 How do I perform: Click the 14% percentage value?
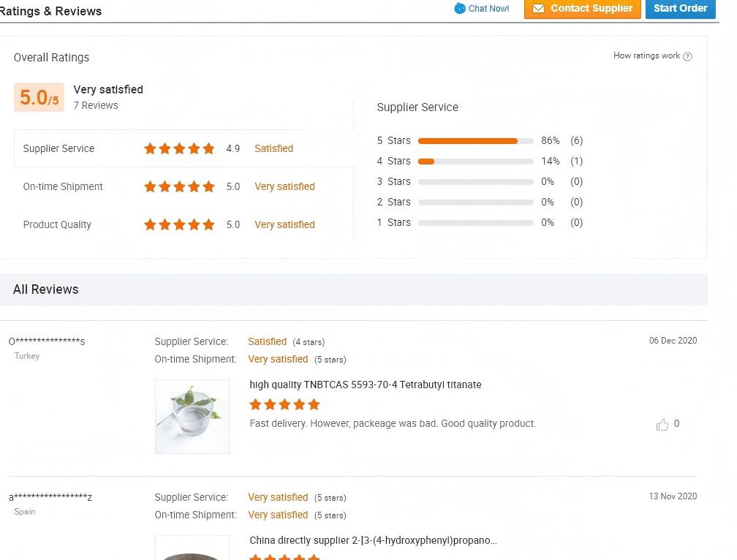[551, 161]
